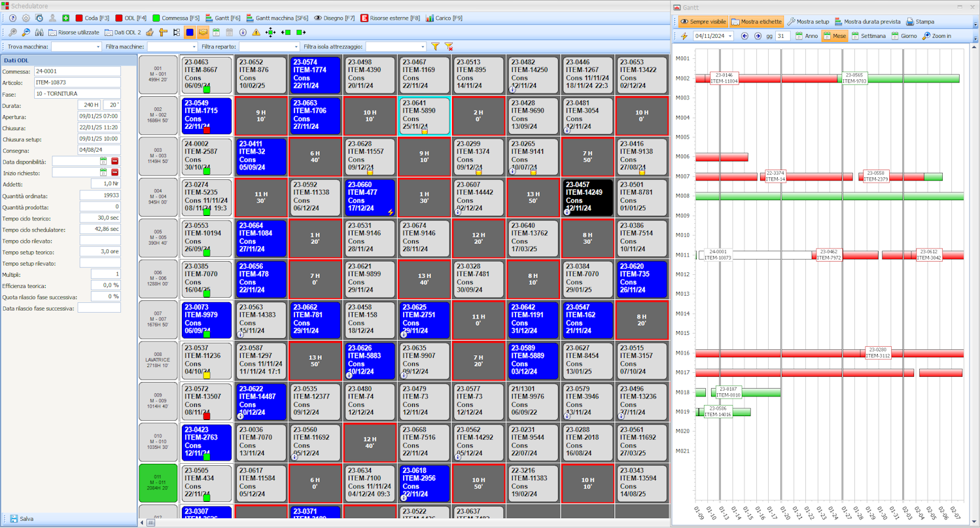Click the move left green block icon
This screenshot has width=980, height=528.
click(x=285, y=32)
